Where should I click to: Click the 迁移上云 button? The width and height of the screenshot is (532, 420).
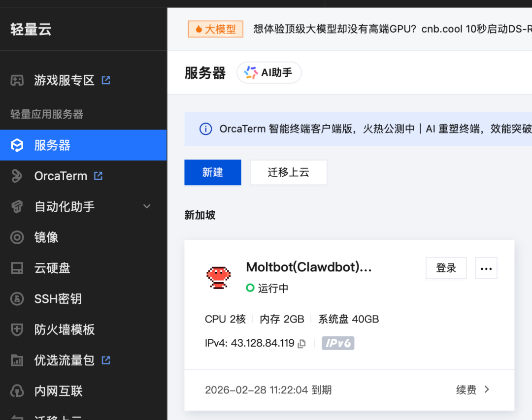pos(288,172)
